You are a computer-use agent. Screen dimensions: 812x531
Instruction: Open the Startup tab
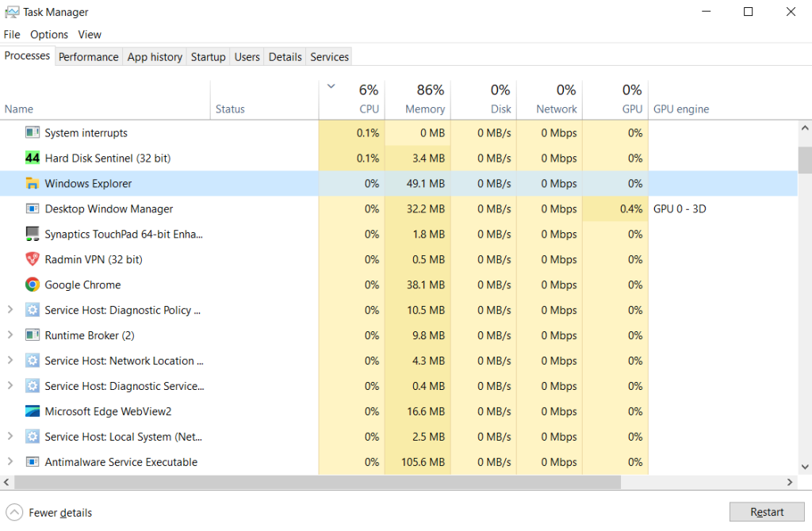[x=208, y=57]
